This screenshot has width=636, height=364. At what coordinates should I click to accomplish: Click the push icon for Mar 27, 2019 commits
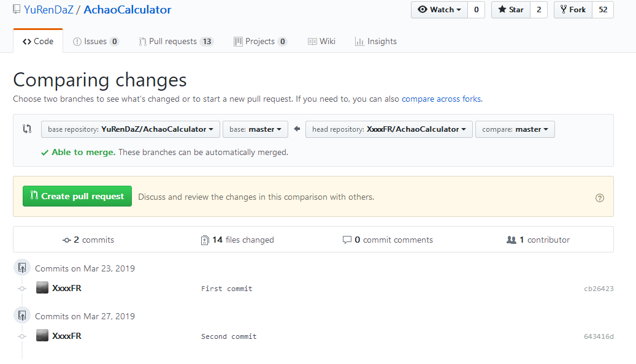coord(22,316)
